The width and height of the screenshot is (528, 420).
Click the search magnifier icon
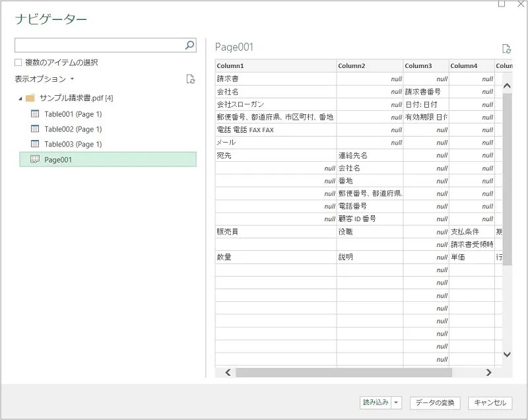click(x=189, y=45)
